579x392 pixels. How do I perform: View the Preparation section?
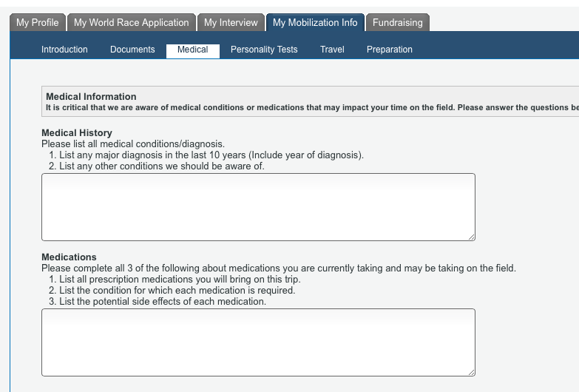[390, 50]
